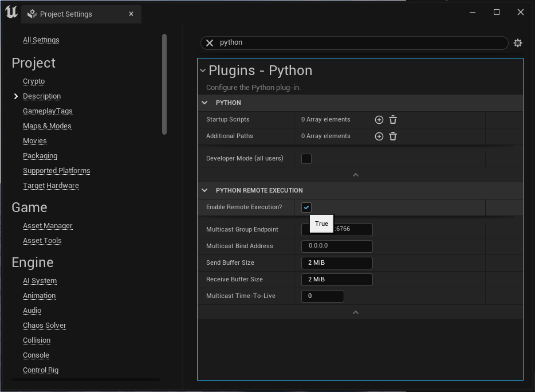Select the Project Settings tab
This screenshot has width=535, height=392.
coord(66,14)
